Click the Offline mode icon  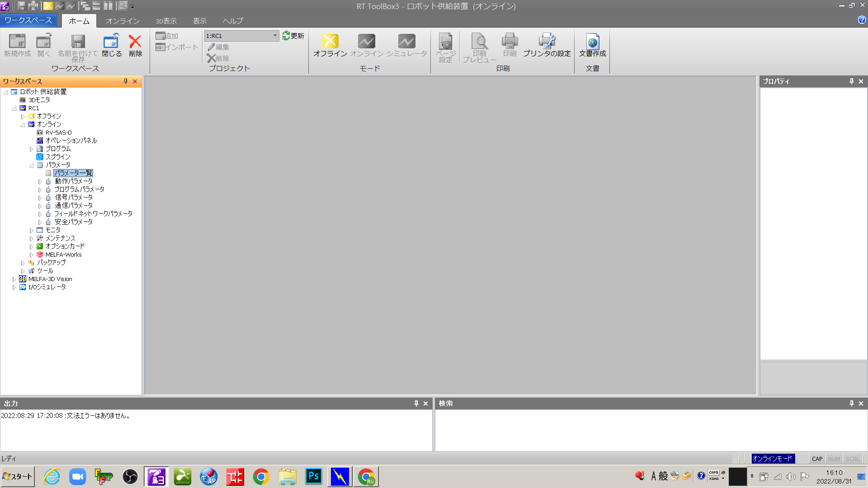pos(330,42)
